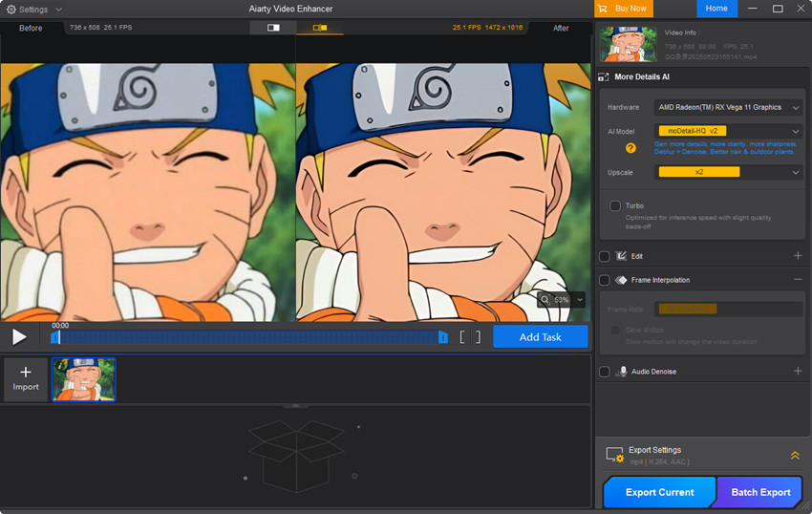Expand the Audio Denoise section plus

(798, 371)
